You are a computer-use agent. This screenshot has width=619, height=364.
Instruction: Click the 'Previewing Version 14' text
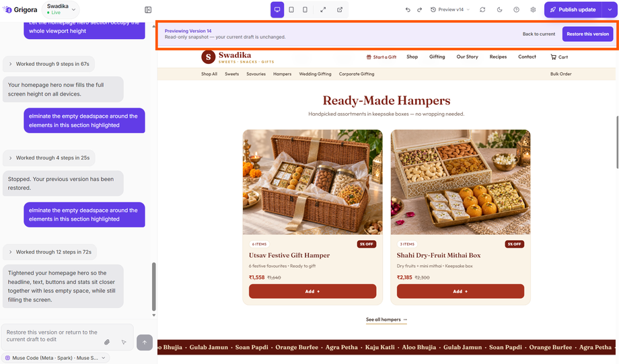188,31
